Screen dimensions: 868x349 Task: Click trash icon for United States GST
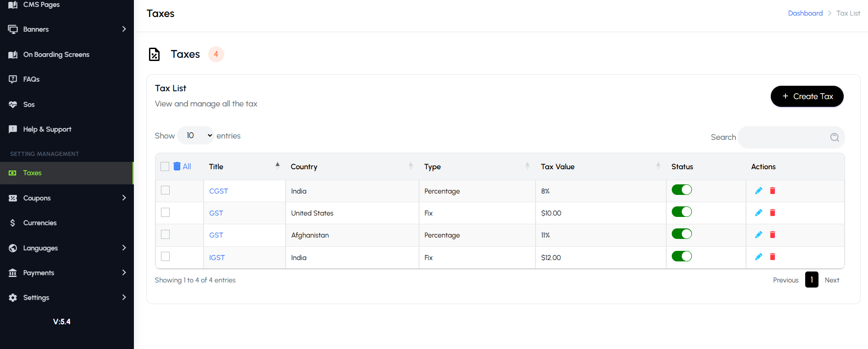pos(772,213)
